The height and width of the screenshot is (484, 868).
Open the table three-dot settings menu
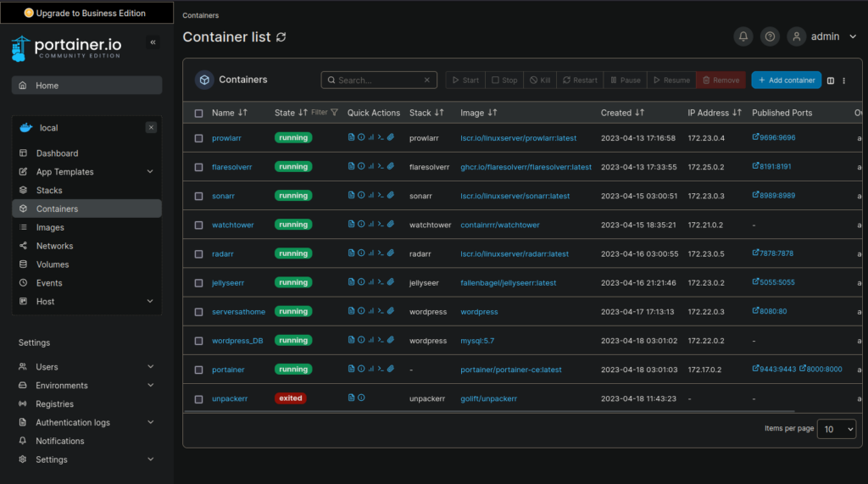coord(843,81)
